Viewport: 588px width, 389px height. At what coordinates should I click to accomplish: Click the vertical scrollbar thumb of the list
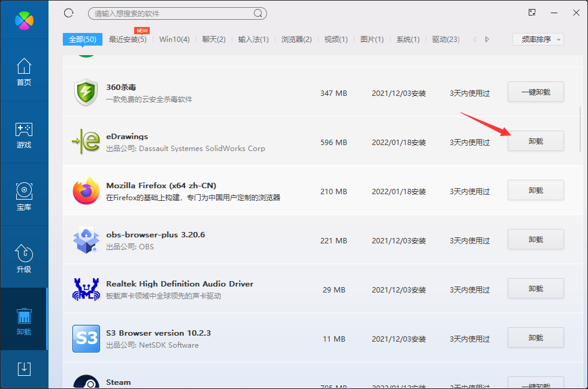580,129
